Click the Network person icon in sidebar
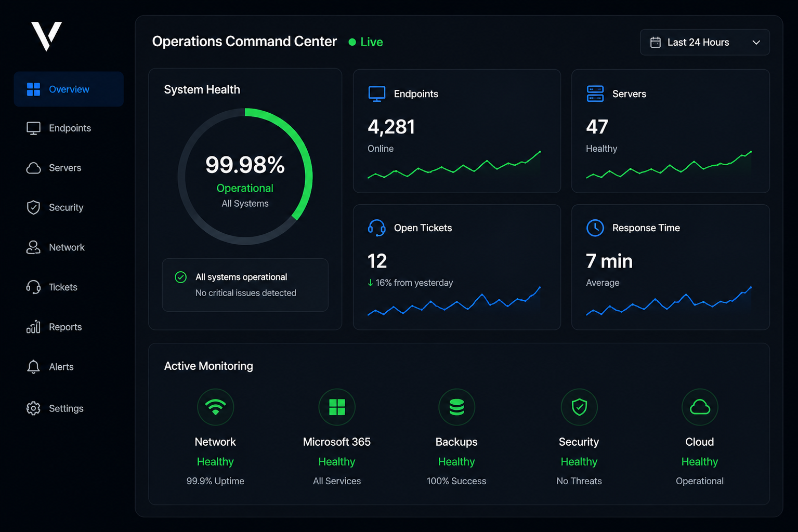 click(33, 247)
